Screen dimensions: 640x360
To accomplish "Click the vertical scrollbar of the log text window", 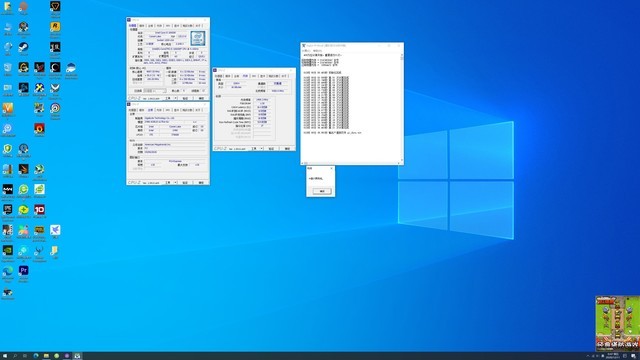I will (402, 107).
